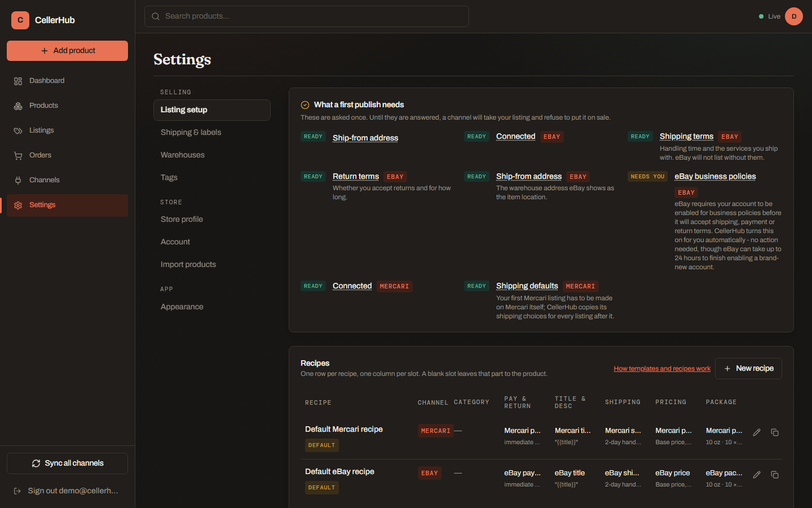This screenshot has width=812, height=508.
Task: Click the Orders cart icon
Action: click(x=18, y=156)
